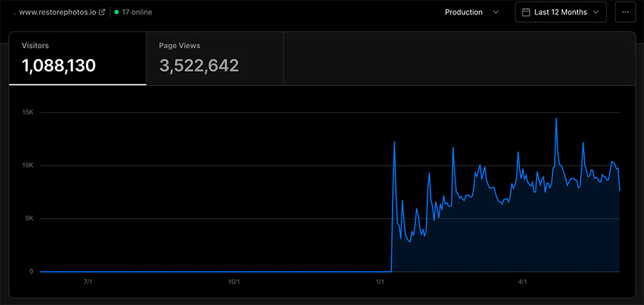Click the green online status dot

point(116,12)
